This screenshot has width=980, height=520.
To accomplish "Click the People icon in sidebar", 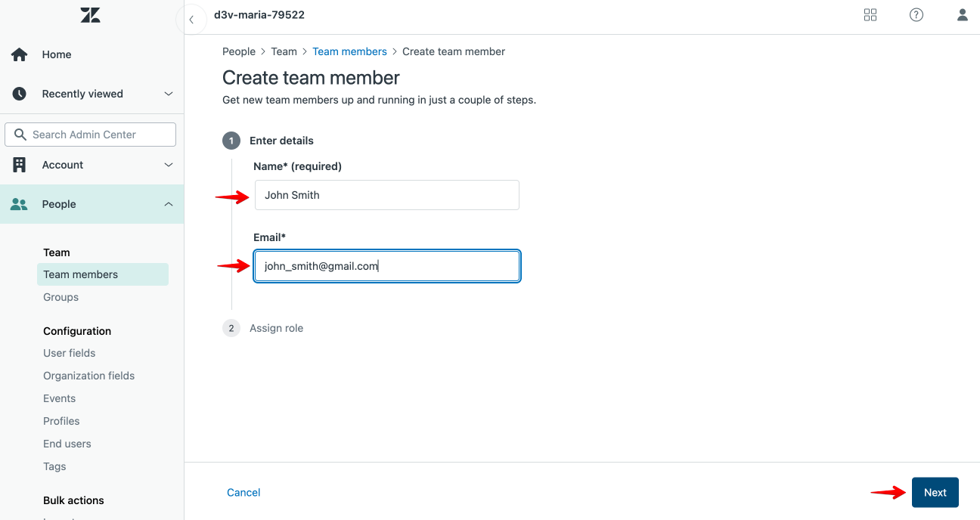I will click(20, 204).
